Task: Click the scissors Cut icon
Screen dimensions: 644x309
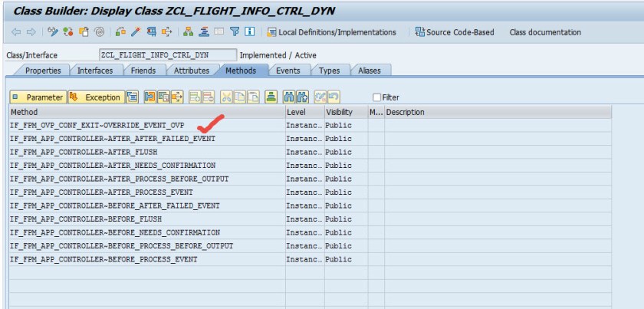Action: tap(226, 97)
